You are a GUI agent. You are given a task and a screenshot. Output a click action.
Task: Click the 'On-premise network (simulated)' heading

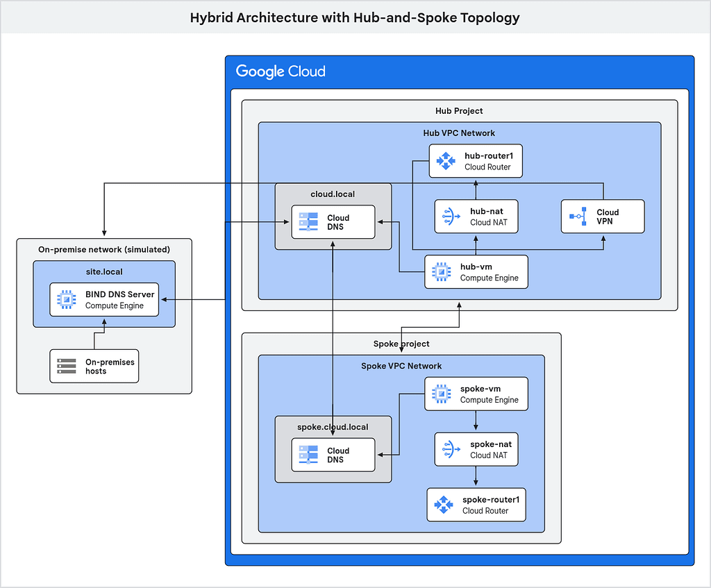tap(104, 250)
